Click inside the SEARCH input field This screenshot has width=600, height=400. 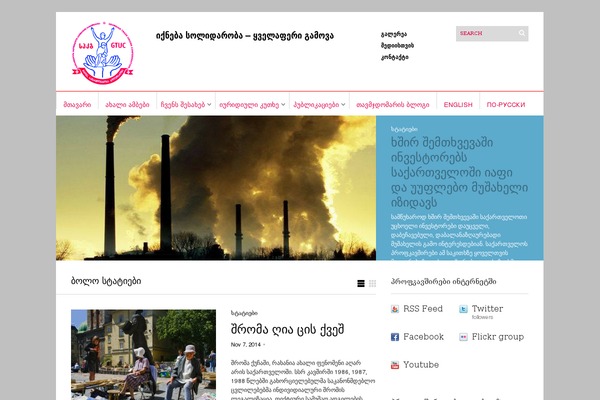point(487,33)
